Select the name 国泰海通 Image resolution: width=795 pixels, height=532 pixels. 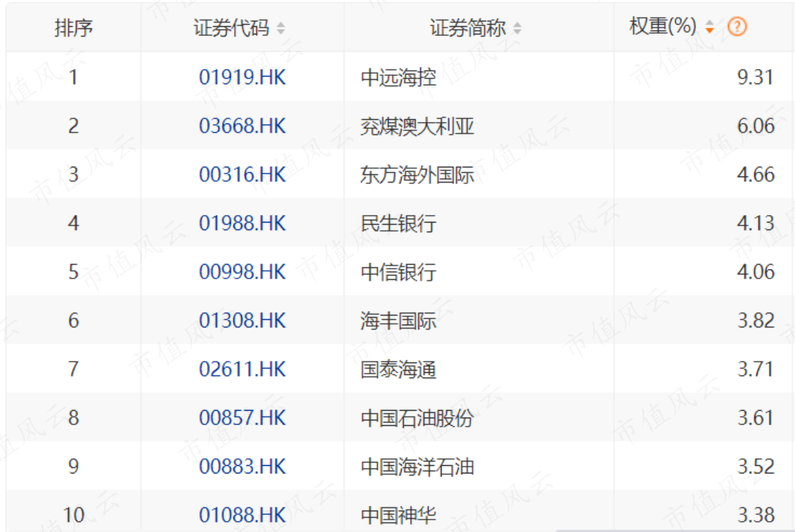(x=398, y=369)
